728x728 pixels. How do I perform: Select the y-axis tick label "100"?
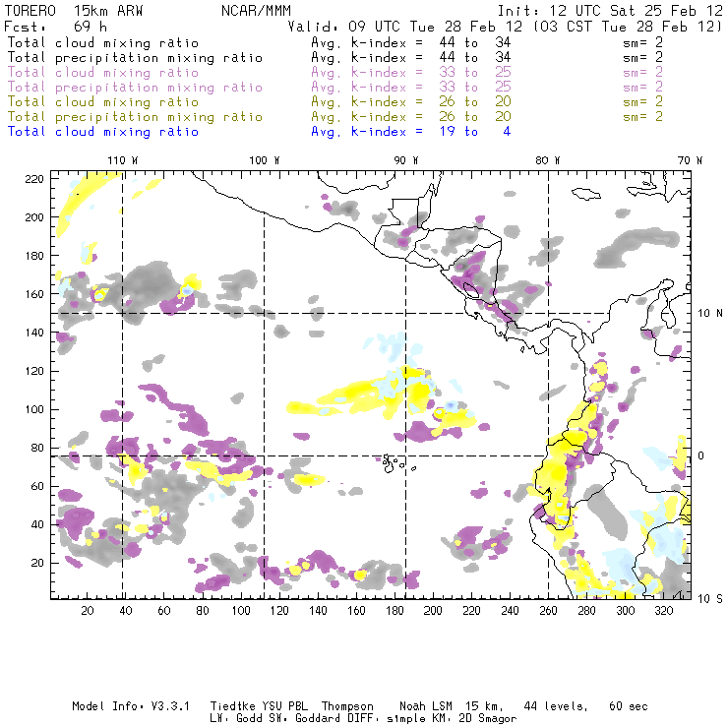[34, 409]
